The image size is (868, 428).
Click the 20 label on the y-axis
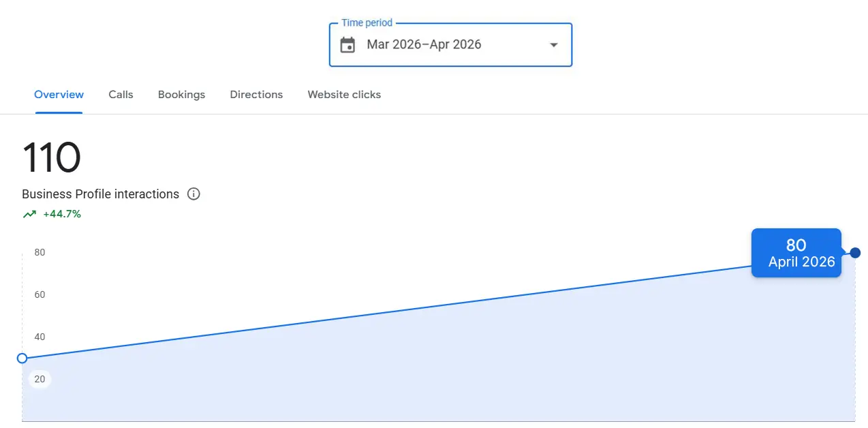40,379
